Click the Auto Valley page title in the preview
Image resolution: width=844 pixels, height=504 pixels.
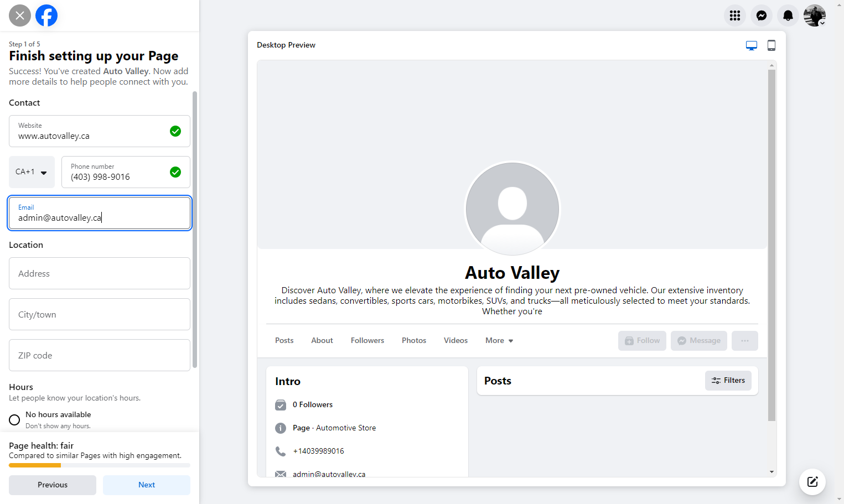tap(512, 273)
